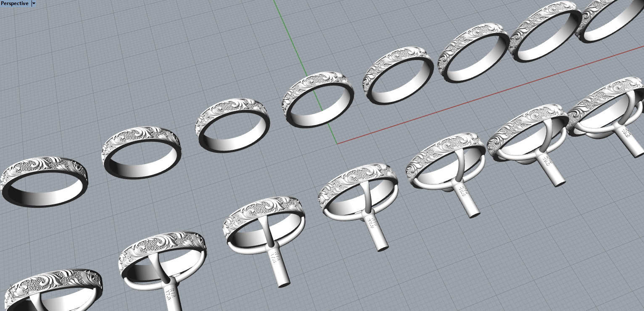Open the Perspective viewport dropdown arrow
Image resolution: width=644 pixels, height=311 pixels.
coord(34,3)
